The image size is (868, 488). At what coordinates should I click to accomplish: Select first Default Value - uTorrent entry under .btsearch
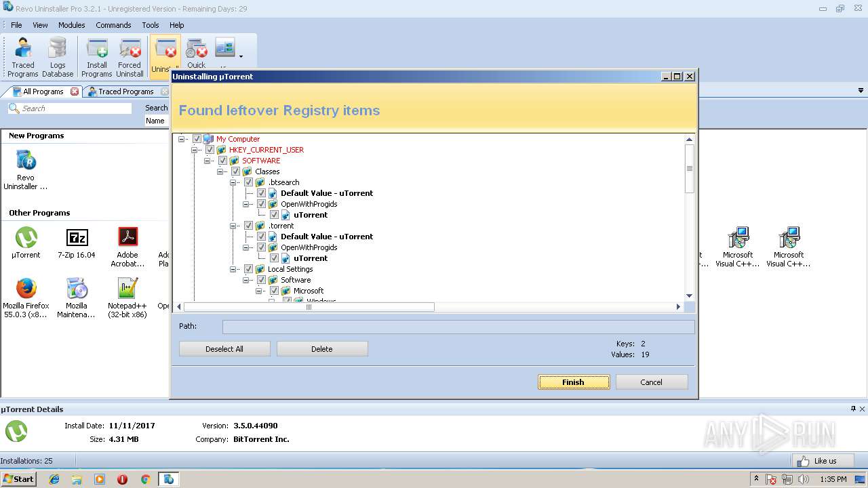point(327,193)
